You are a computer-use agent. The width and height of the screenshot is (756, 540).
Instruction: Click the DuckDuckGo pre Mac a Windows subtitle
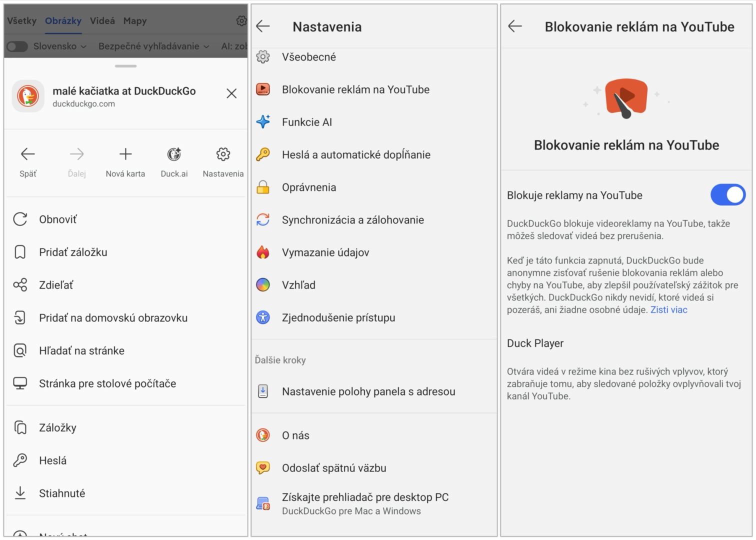(x=351, y=511)
